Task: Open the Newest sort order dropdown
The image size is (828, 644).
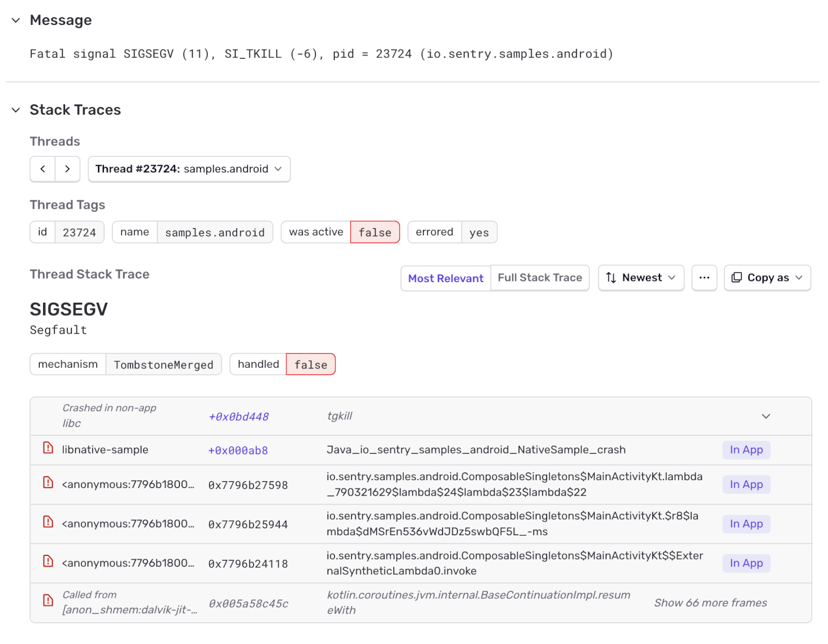Action: point(641,277)
